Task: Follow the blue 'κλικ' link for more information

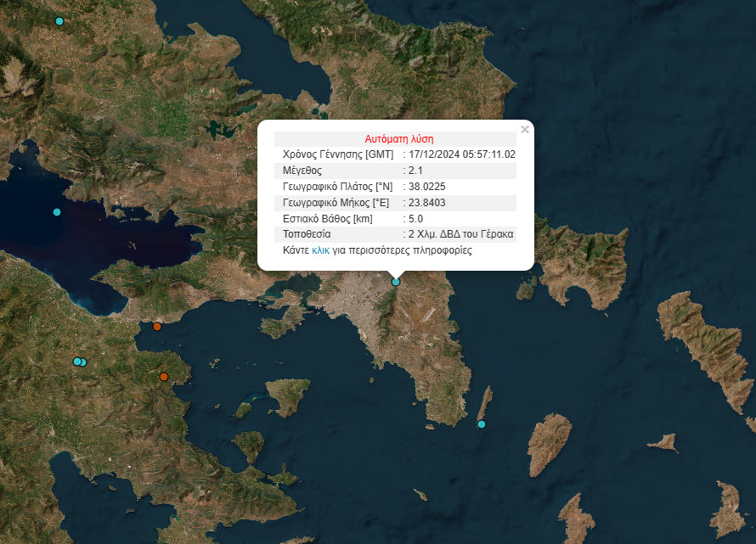Action: tap(320, 250)
